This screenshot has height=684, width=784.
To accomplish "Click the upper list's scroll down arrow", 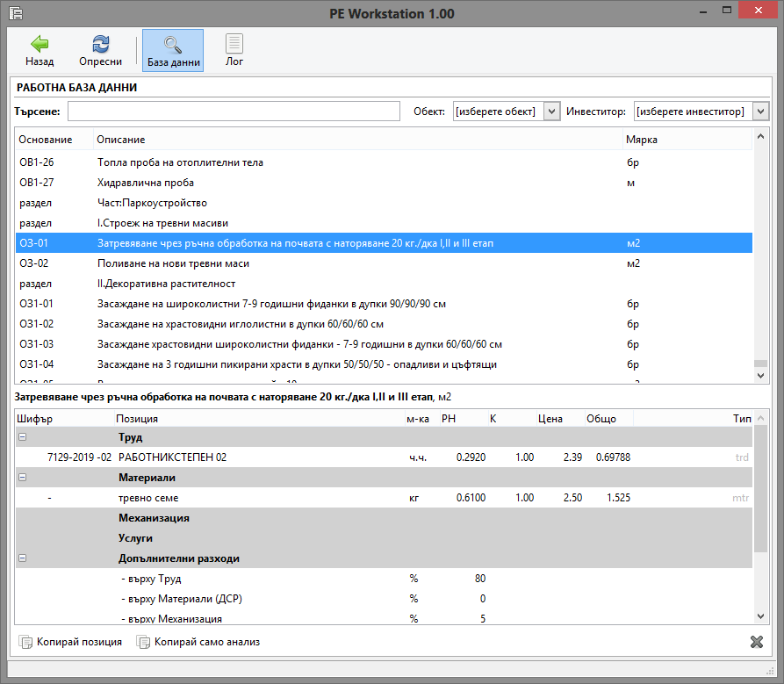I will tap(761, 375).
